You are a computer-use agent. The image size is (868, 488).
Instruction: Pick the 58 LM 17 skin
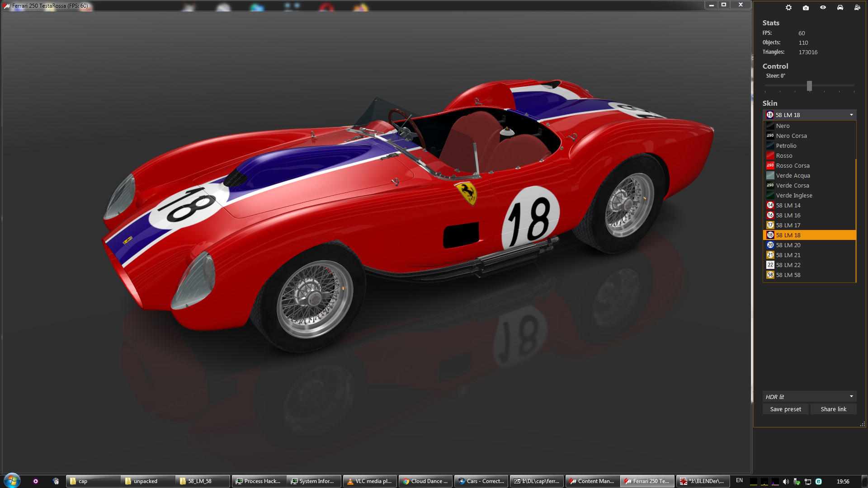click(809, 225)
